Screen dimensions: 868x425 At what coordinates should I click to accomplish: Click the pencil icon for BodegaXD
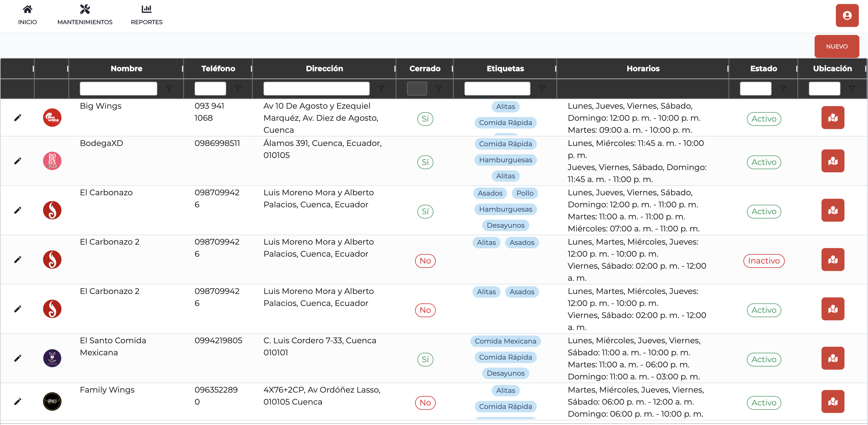click(18, 161)
